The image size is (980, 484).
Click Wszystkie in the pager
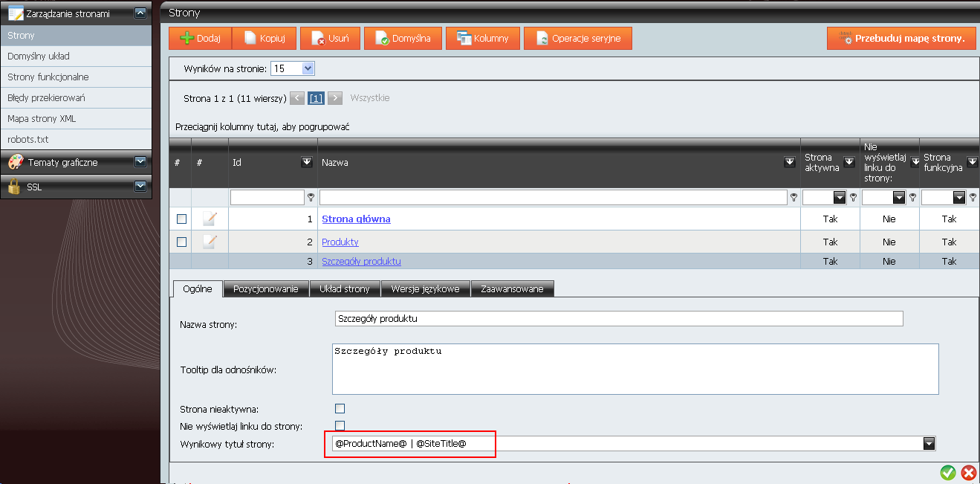[x=370, y=97]
